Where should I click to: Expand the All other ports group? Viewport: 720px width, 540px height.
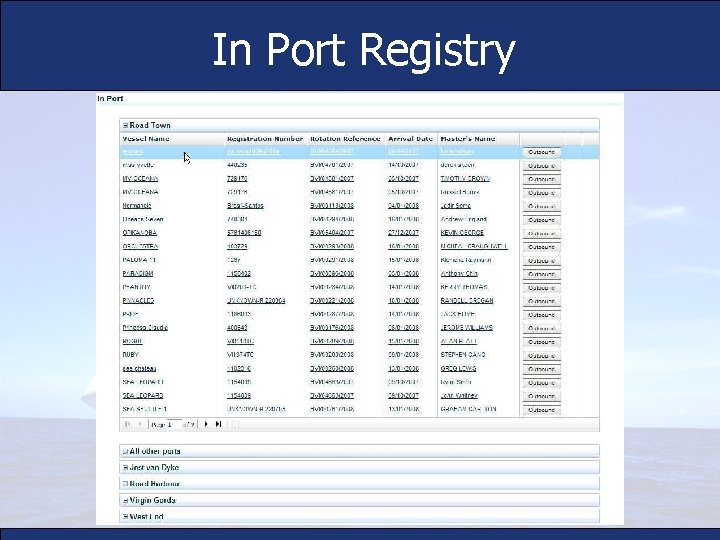coord(125,451)
